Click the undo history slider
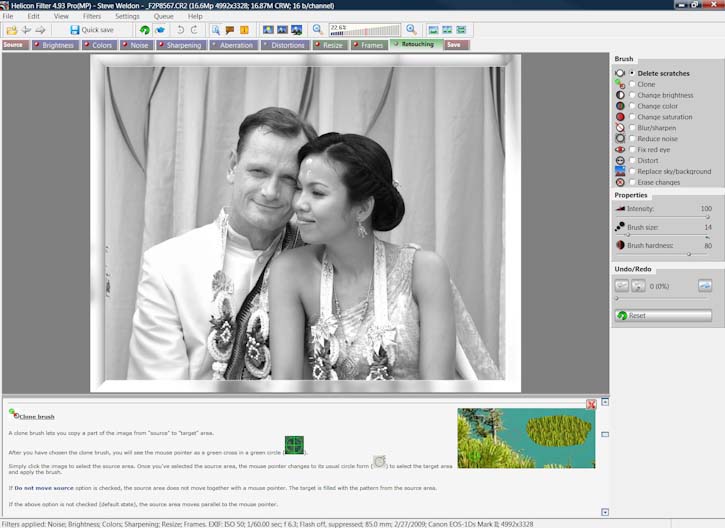Viewport: 725px width, 528px height. (x=663, y=299)
